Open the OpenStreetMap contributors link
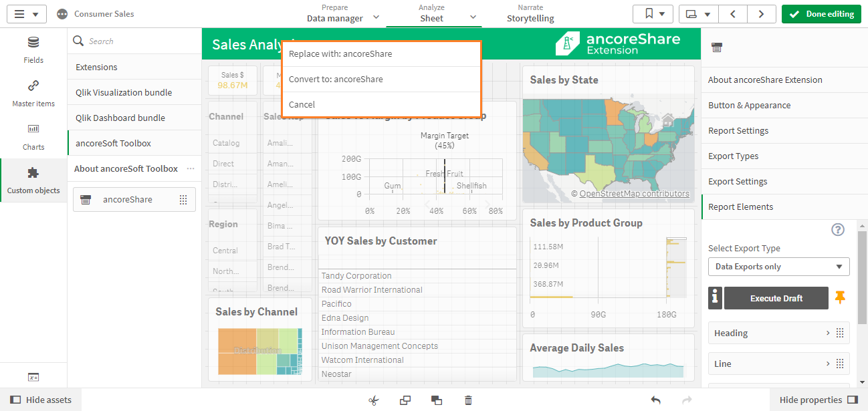This screenshot has height=411, width=868. point(634,194)
